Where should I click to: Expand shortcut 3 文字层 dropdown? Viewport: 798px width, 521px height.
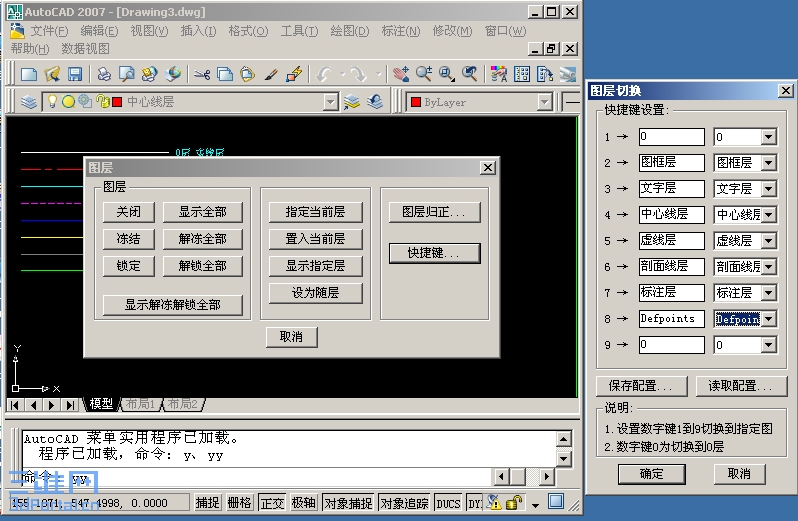[x=768, y=189]
